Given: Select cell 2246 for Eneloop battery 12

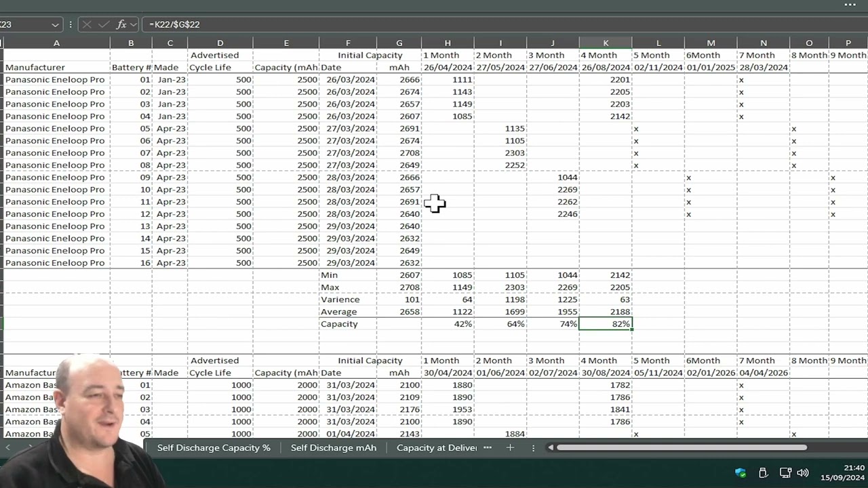Looking at the screenshot, I should click(x=553, y=214).
